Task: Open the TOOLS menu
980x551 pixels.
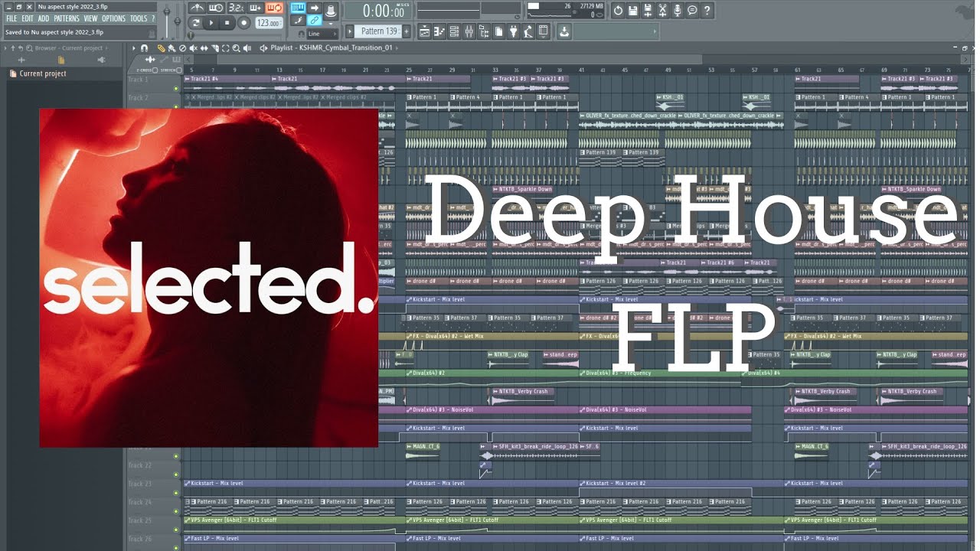Action: (x=139, y=18)
